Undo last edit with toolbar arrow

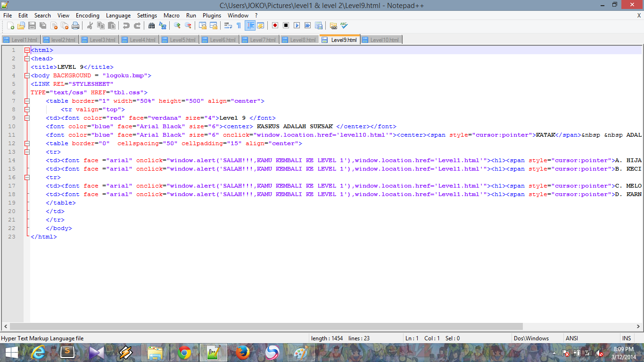coord(126,25)
